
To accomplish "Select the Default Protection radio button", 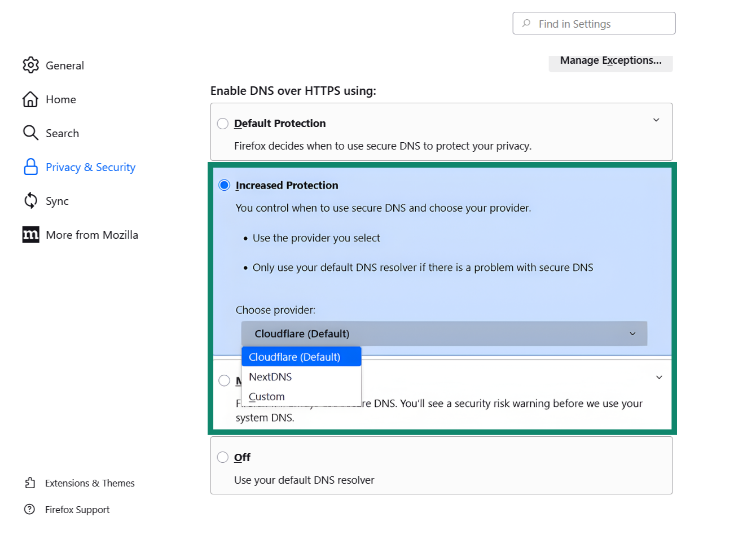I will coord(223,123).
